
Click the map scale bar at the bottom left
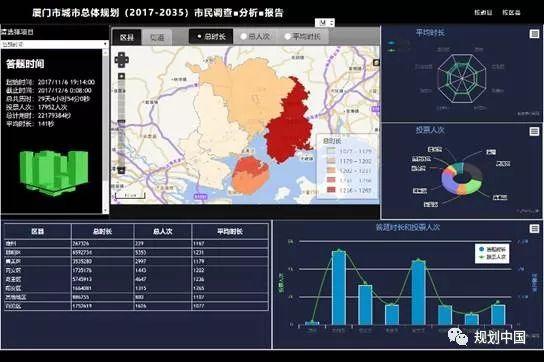coord(130,196)
